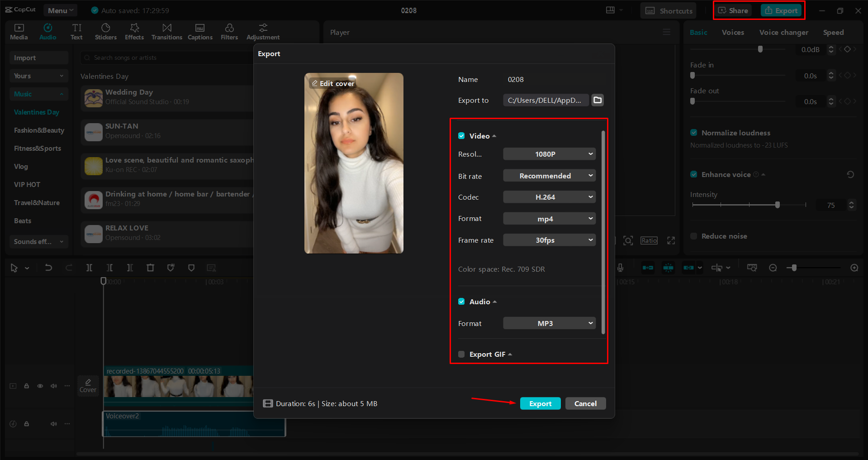Screen dimensions: 868x460
Task: Disable the Audio export checkbox
Action: [461, 301]
